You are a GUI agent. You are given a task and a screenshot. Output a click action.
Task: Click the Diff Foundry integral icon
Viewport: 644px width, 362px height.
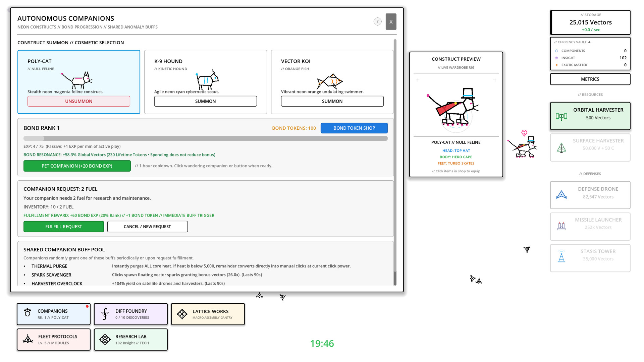click(105, 314)
